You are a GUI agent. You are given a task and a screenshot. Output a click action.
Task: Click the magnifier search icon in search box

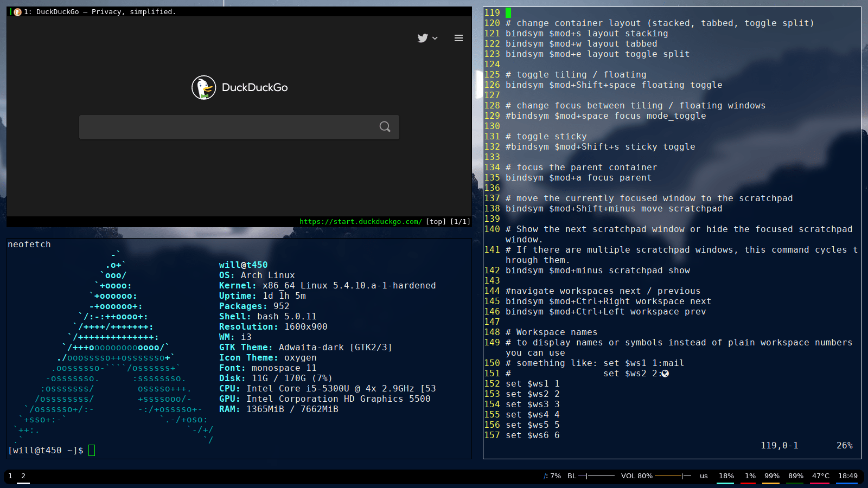(385, 127)
